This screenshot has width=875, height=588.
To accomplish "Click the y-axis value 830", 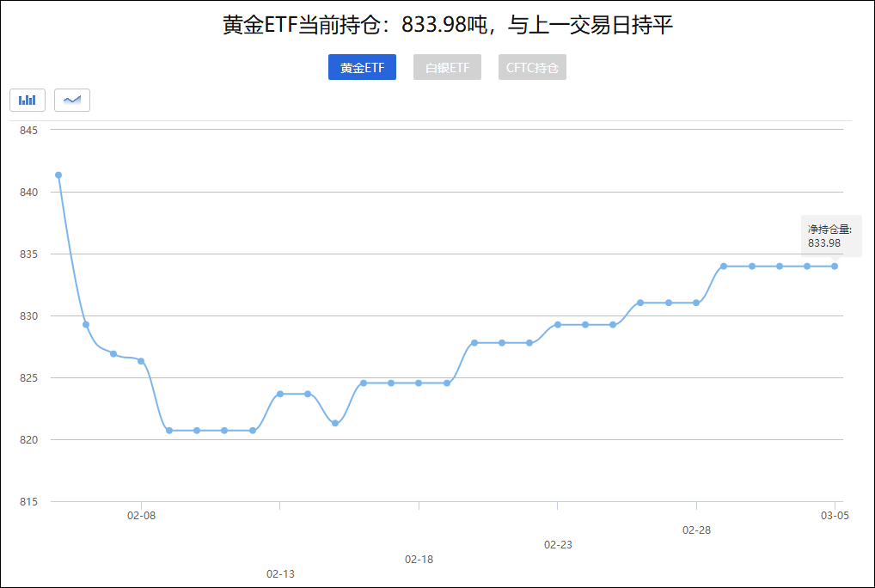I will (x=28, y=316).
